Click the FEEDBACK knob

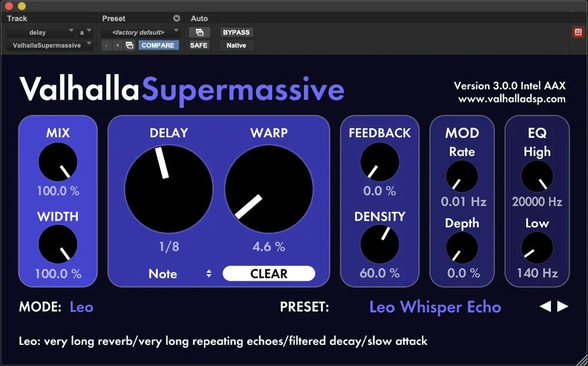click(379, 162)
